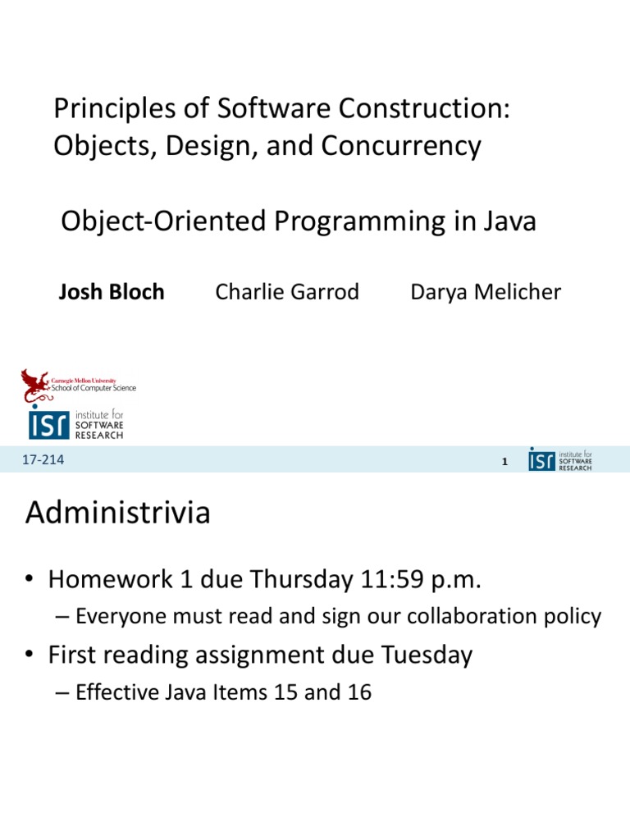
Task: Select the "Object-Oriented Programming in Java" subtitle
Action: [299, 221]
